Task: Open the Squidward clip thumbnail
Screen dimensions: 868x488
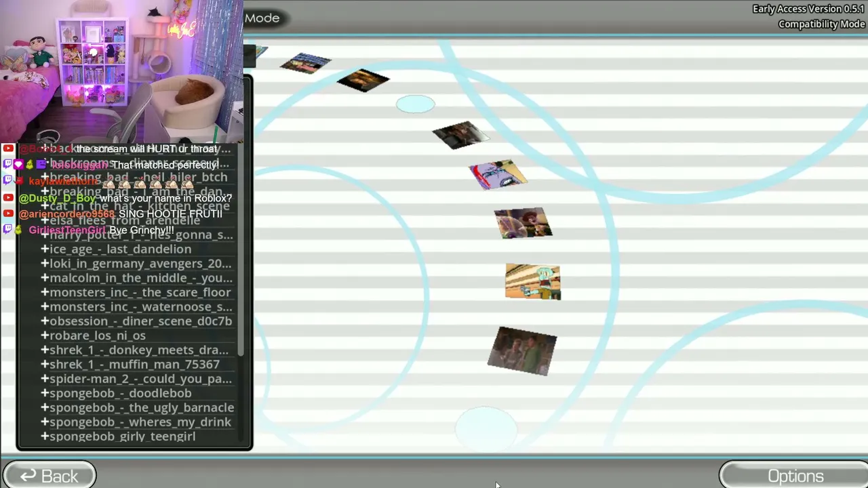Action: [x=533, y=282]
